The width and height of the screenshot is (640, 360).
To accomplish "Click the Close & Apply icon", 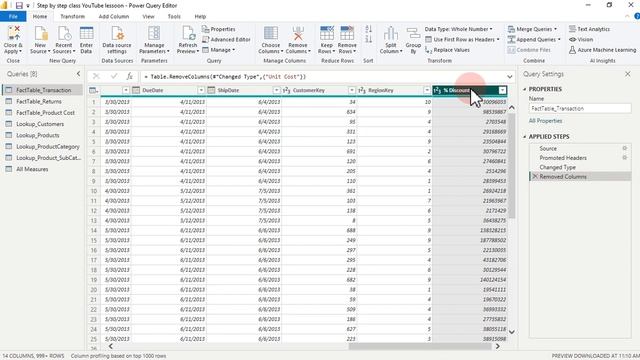I will tap(13, 33).
